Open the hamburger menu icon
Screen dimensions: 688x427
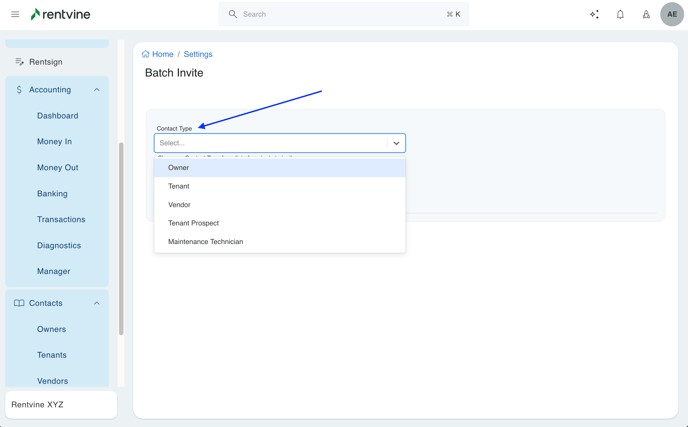tap(15, 15)
